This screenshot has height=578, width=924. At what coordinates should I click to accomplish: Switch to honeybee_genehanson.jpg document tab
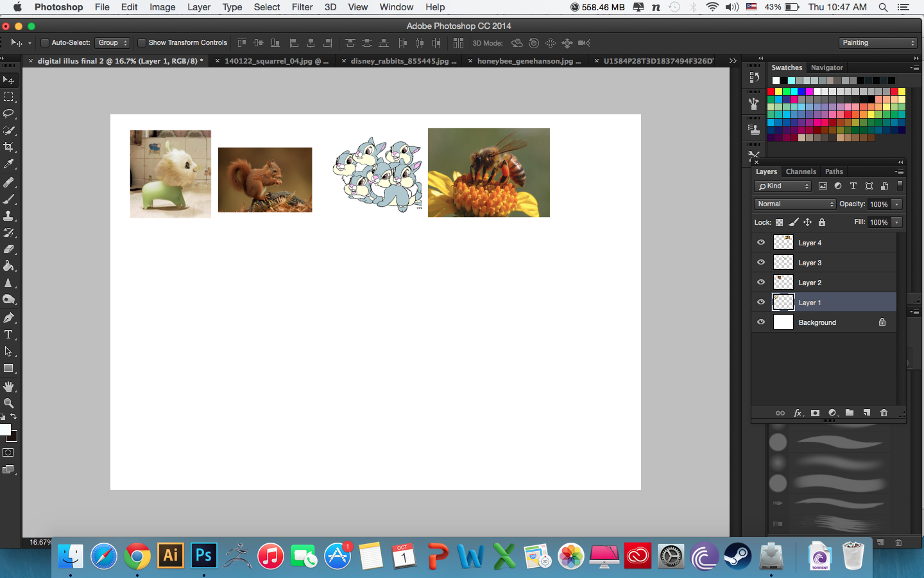pyautogui.click(x=529, y=61)
